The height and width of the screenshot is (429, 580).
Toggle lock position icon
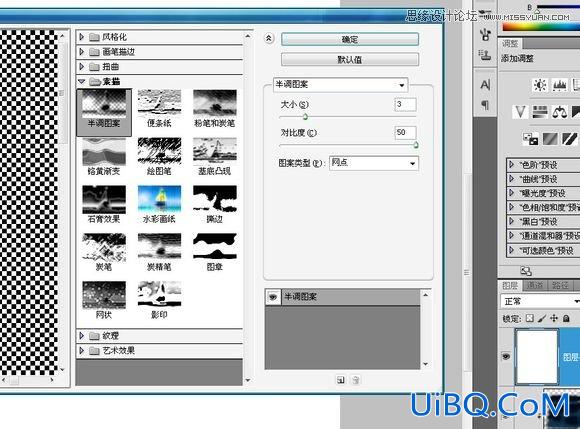click(x=554, y=318)
